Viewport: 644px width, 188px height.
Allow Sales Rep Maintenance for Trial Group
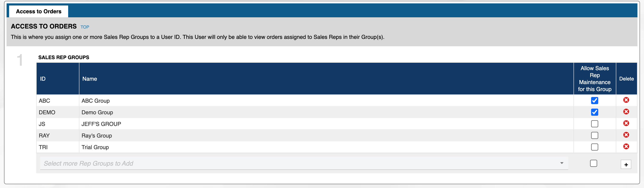[x=594, y=147]
